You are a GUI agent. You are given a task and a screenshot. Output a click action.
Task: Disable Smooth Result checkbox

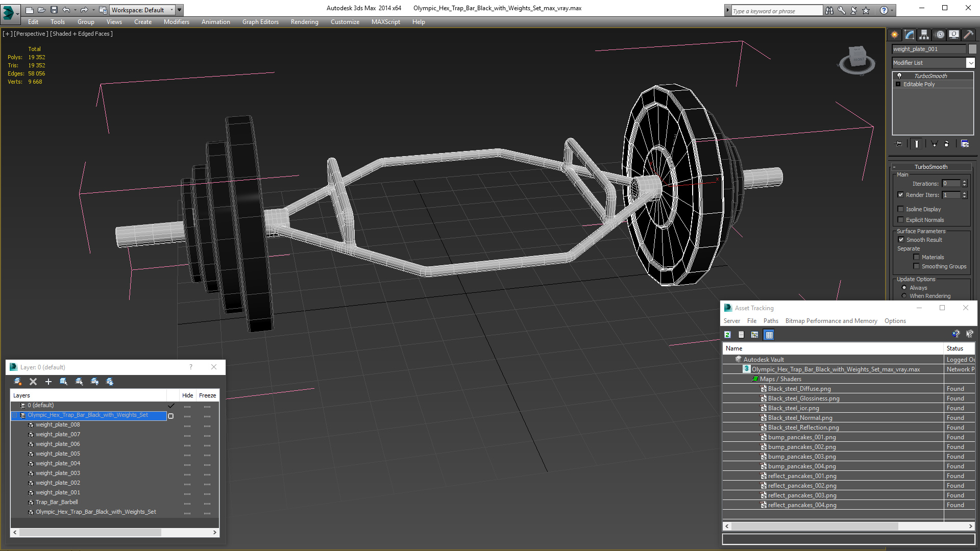click(x=901, y=240)
